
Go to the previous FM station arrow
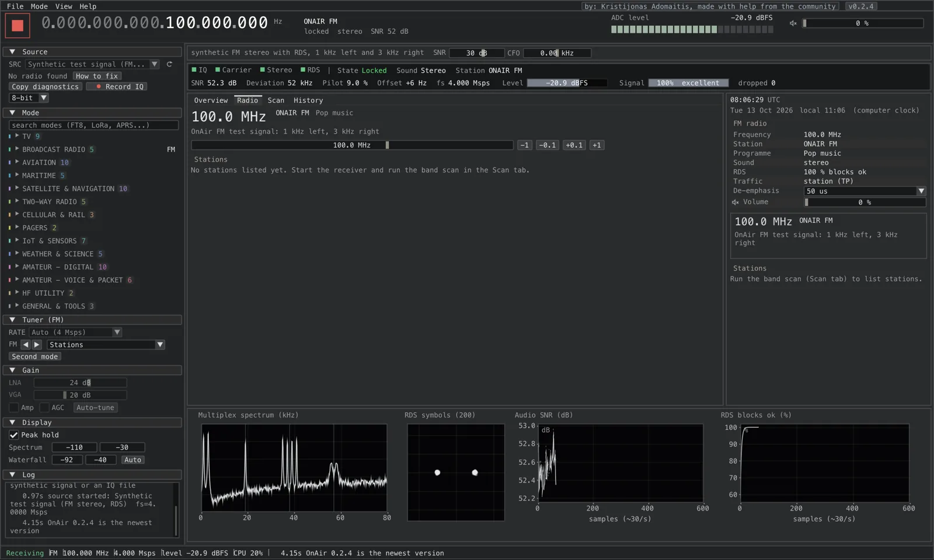(26, 345)
